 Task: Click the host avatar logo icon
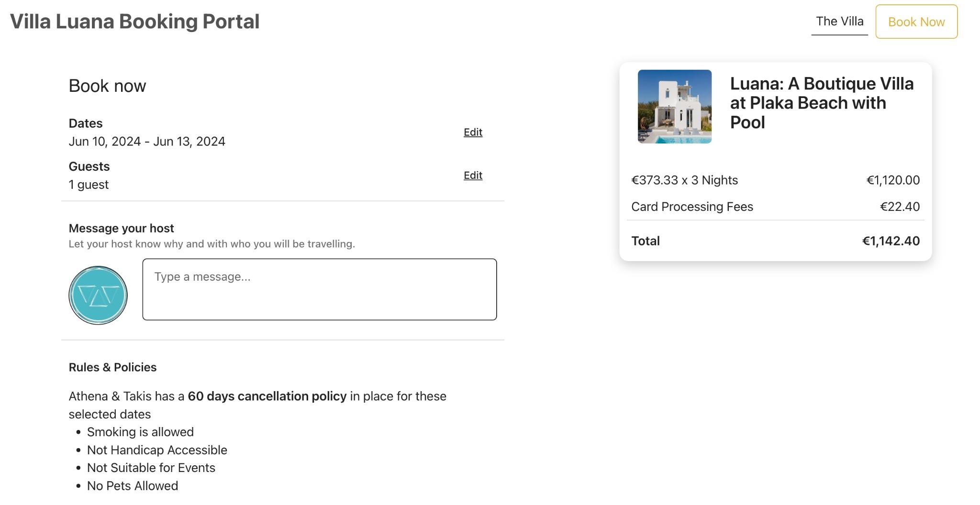(x=98, y=295)
